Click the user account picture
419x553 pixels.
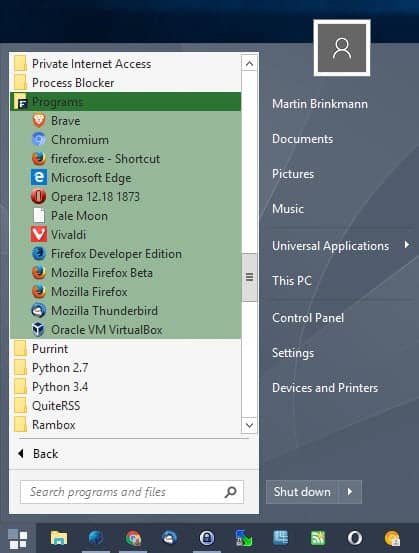tap(342, 48)
